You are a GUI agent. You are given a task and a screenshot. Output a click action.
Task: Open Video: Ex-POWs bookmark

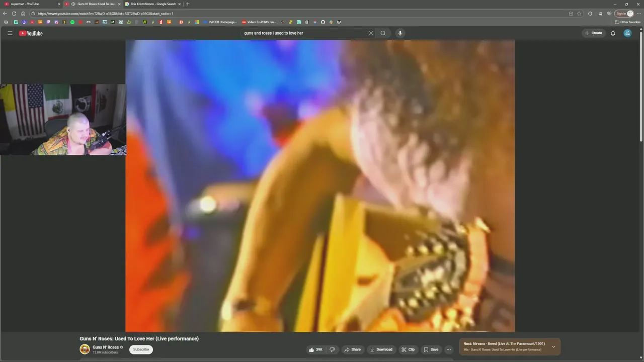(x=260, y=22)
